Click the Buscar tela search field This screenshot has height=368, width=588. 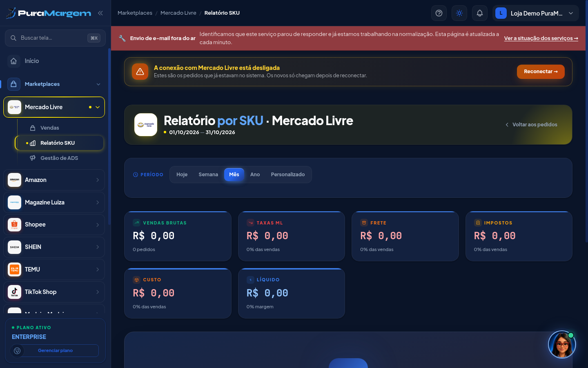click(55, 38)
